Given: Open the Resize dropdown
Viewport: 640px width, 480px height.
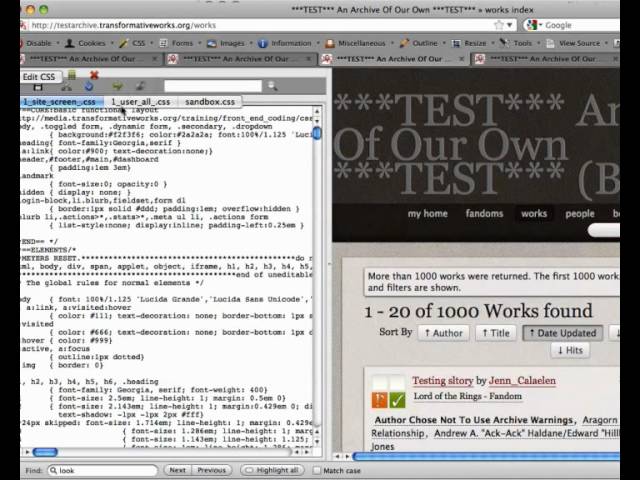Looking at the screenshot, I should point(473,43).
